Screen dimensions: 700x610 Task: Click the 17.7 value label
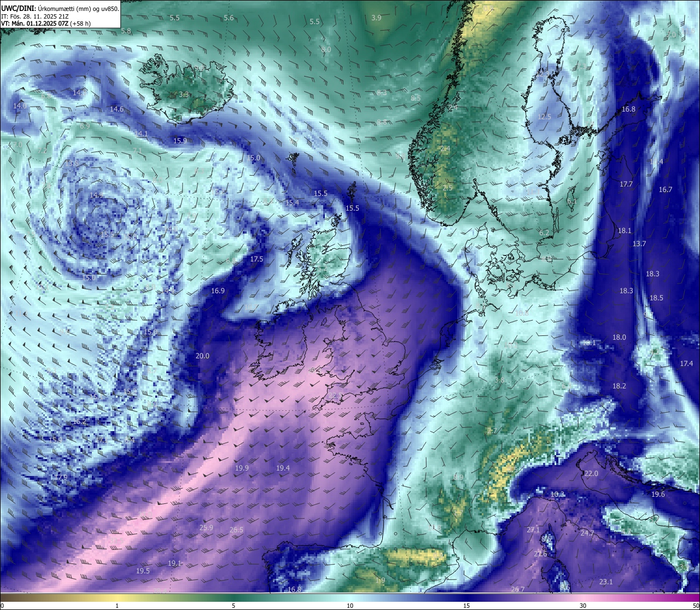(x=626, y=184)
